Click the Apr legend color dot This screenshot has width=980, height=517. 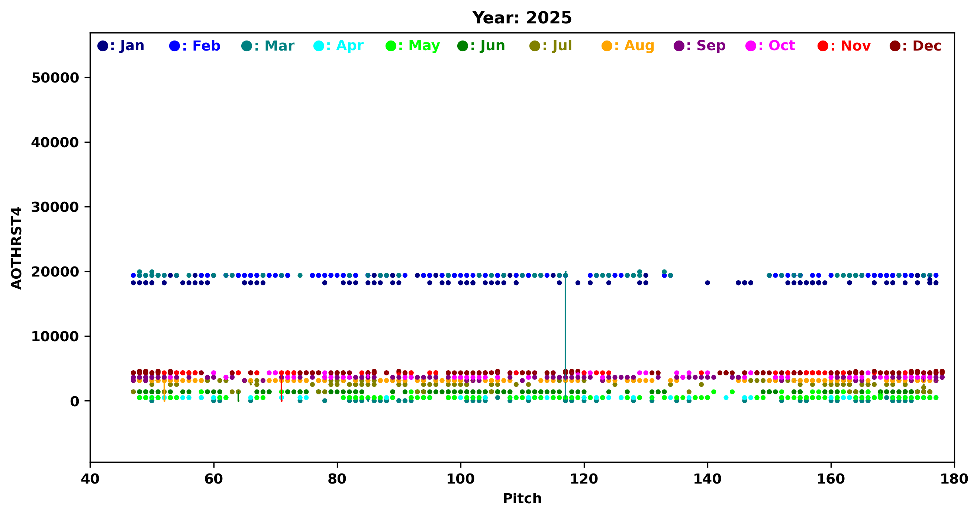[x=318, y=46]
